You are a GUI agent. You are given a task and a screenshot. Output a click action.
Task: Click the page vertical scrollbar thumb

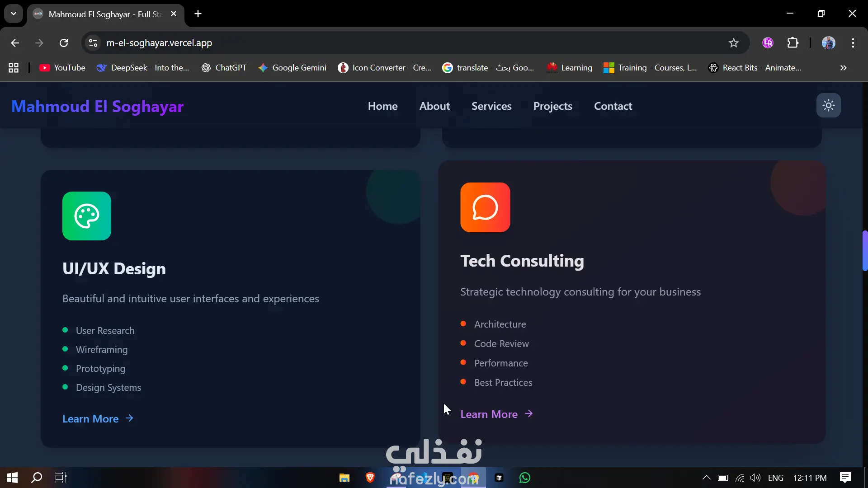pos(864,251)
